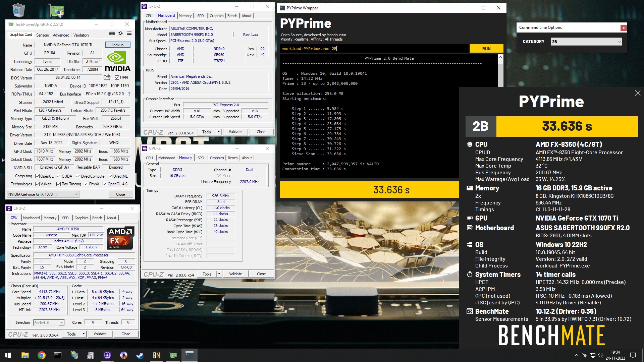Close the BenchMate result panel with X
644x362 pixels.
tap(638, 93)
